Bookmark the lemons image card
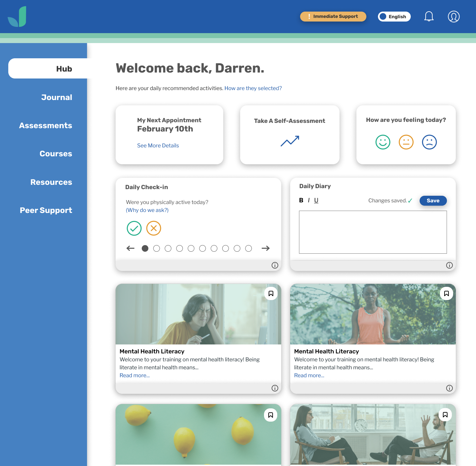476x466 pixels. (270, 415)
